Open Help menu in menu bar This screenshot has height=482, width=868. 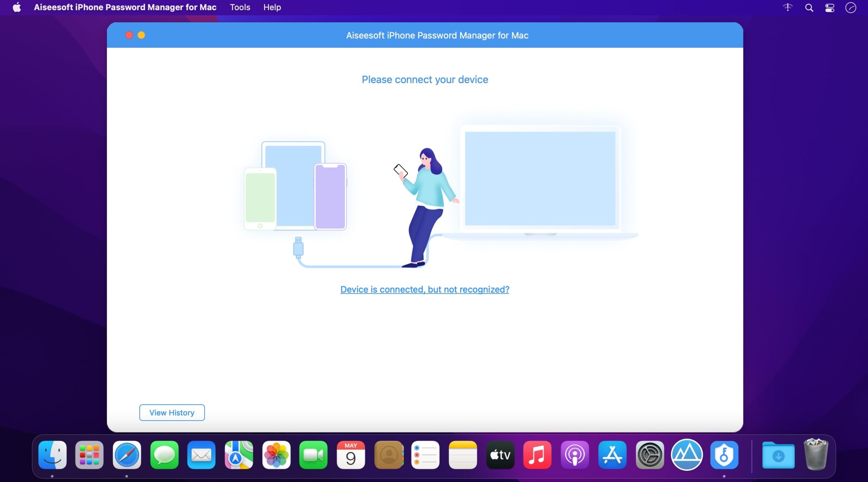(272, 6)
